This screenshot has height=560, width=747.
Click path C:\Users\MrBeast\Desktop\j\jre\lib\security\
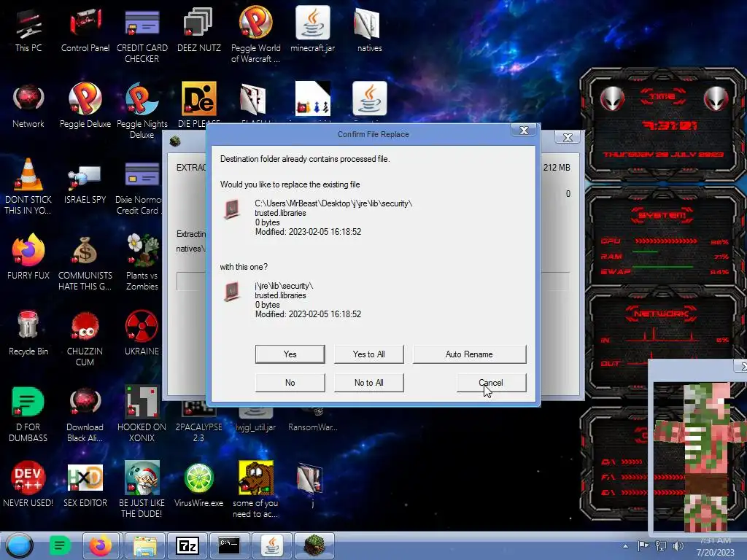pos(333,203)
